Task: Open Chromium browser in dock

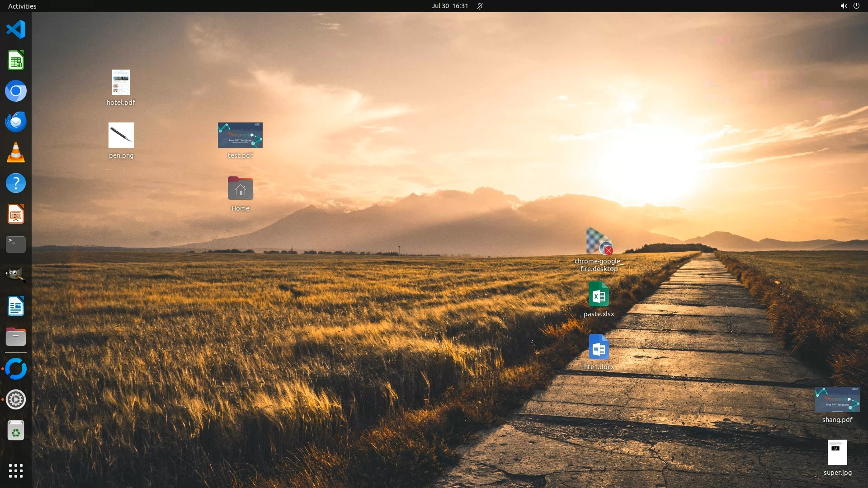Action: pyautogui.click(x=16, y=91)
